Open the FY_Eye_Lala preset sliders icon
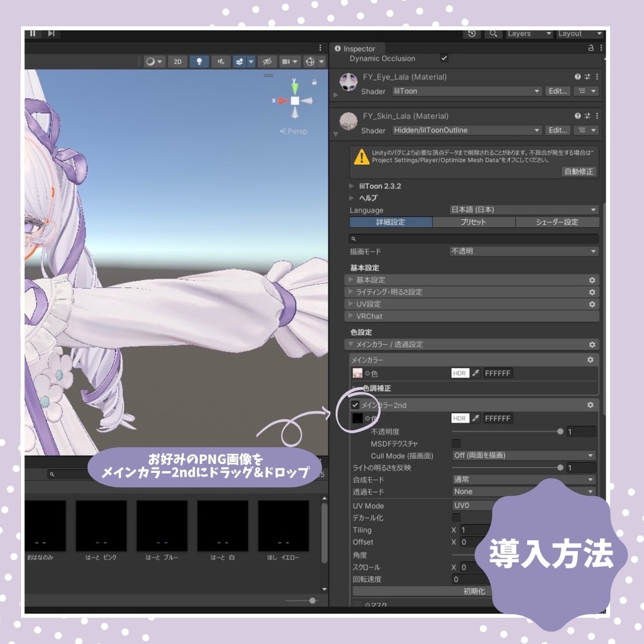 (x=587, y=77)
